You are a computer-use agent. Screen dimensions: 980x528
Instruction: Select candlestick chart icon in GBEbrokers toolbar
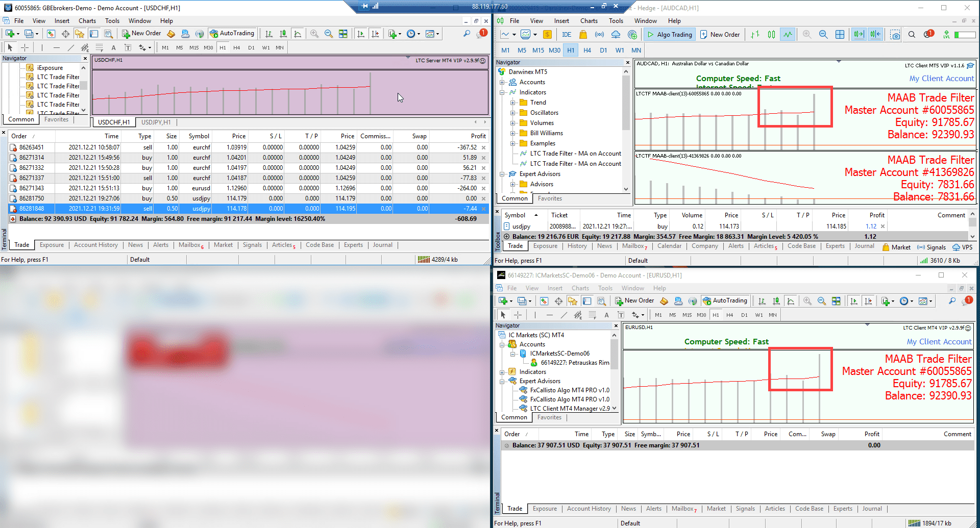coord(283,34)
